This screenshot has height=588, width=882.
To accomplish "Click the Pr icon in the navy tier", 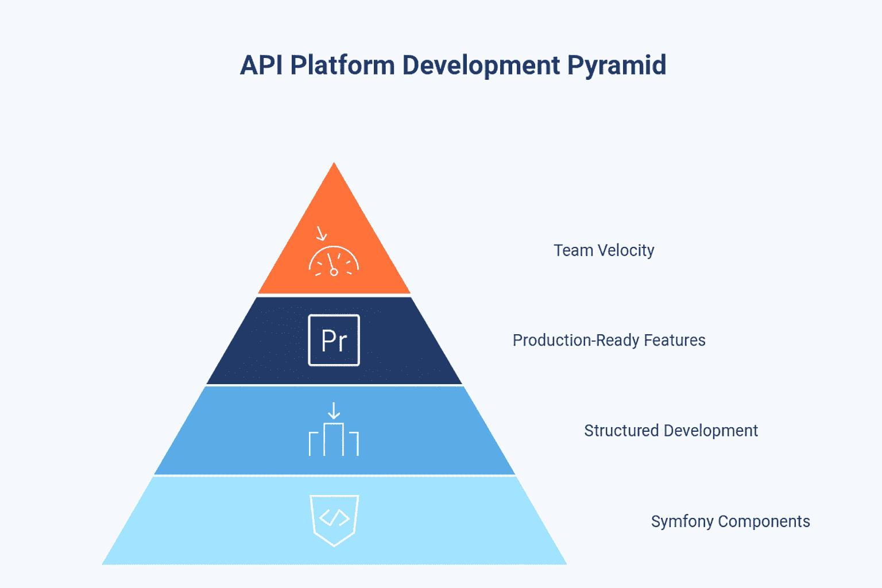I will pyautogui.click(x=334, y=340).
